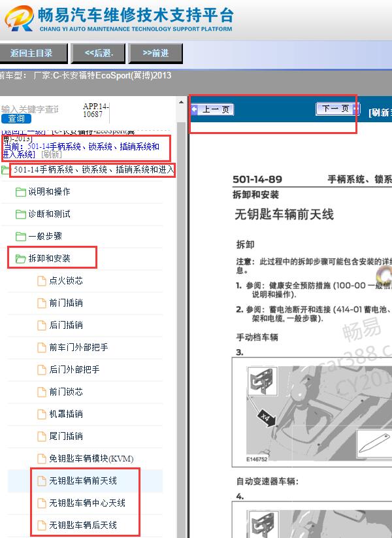Click the 一般步骤 folder icon
The width and height of the screenshot is (392, 538).
(x=20, y=237)
